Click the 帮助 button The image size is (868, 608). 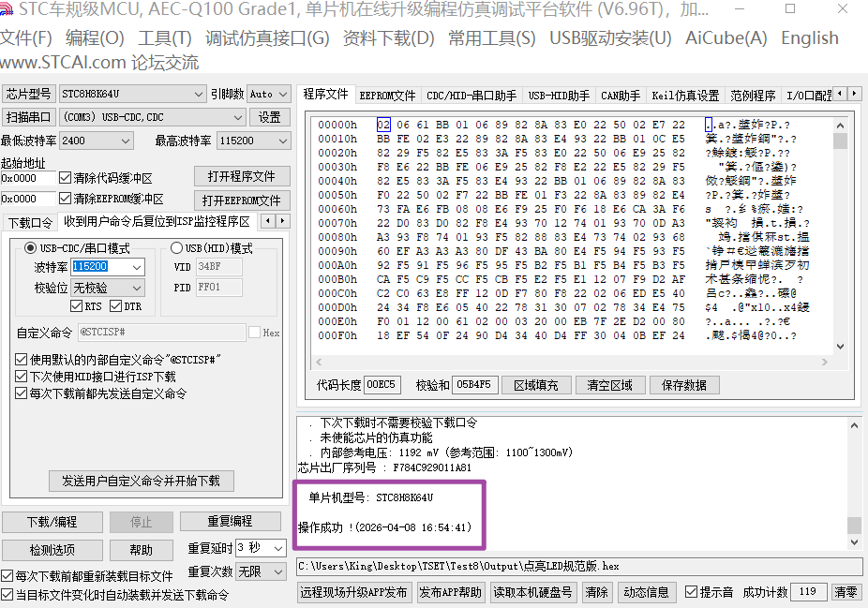[x=142, y=550]
